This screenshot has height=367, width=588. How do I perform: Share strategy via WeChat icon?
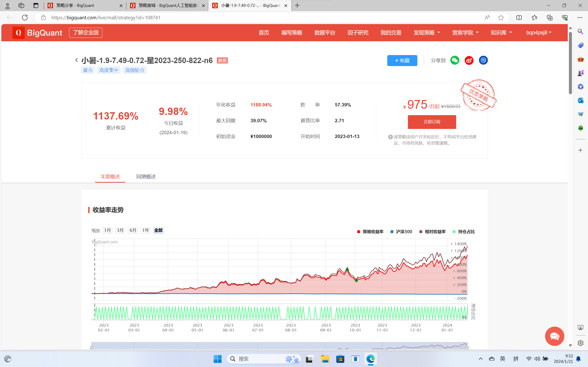[455, 60]
